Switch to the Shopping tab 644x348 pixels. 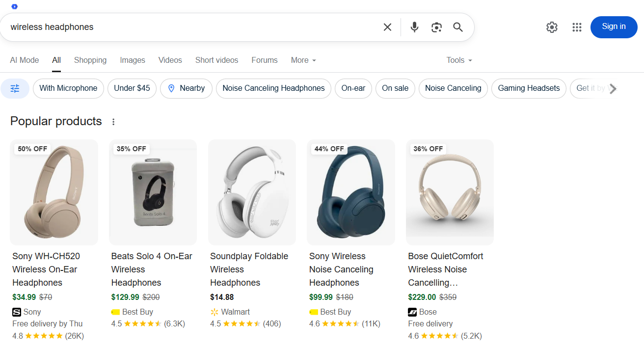point(90,60)
